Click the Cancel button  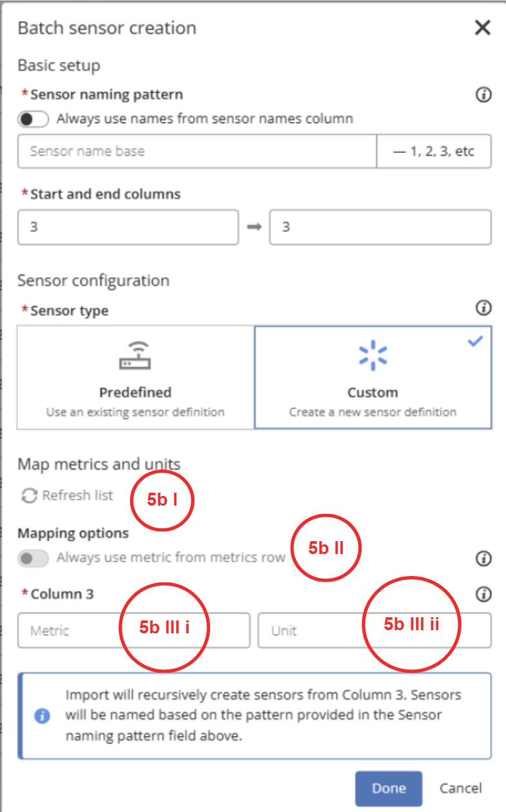click(460, 788)
